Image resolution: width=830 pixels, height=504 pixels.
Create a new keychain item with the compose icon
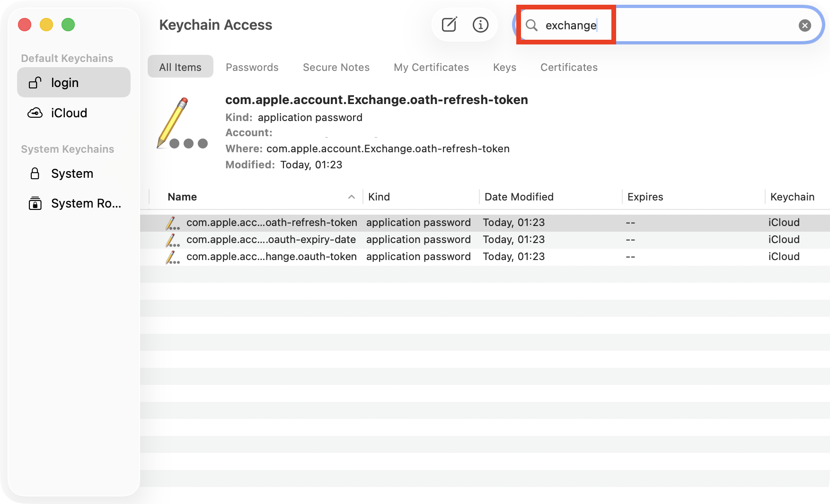(x=449, y=25)
